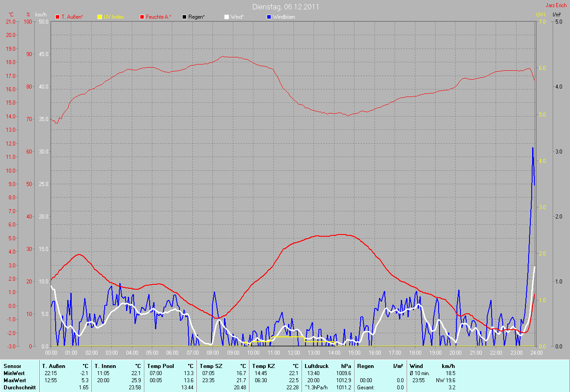
Task: Click the MaxWert row label
Action: tap(15, 380)
